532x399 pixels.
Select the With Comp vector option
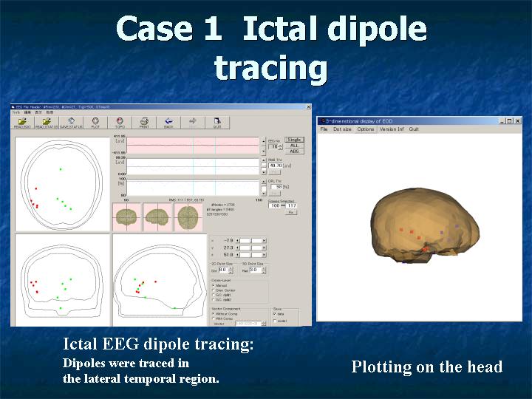[213, 319]
